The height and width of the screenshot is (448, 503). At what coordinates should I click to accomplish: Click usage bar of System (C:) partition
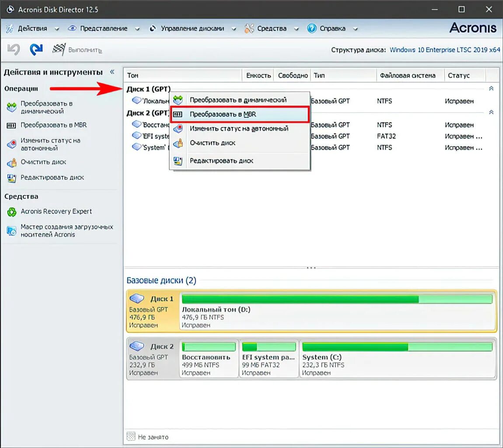click(x=397, y=346)
